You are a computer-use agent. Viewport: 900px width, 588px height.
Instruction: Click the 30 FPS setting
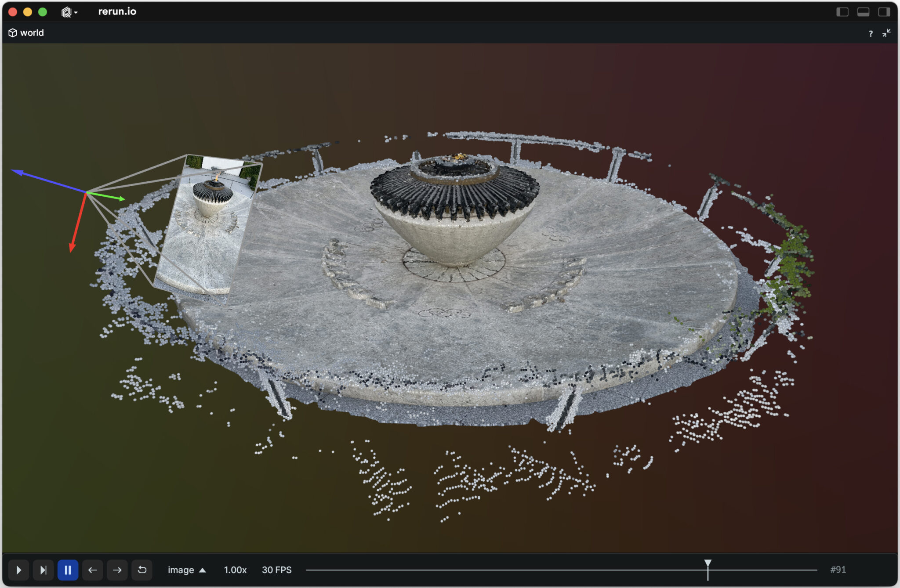[x=276, y=570]
